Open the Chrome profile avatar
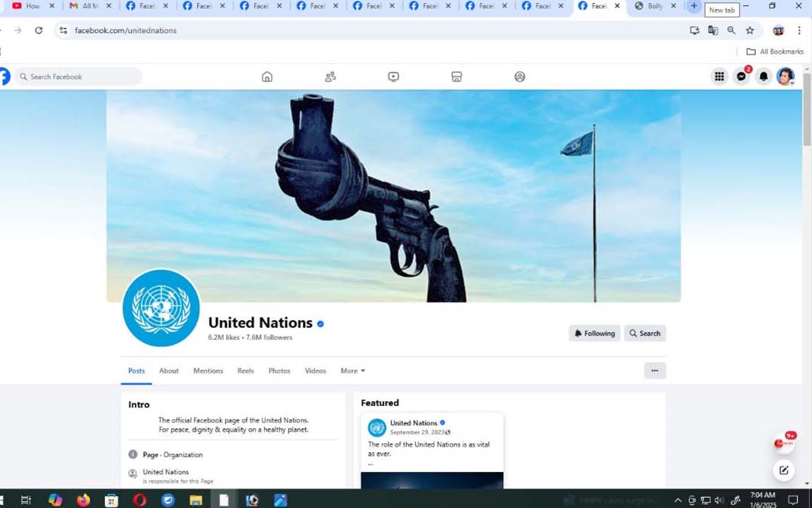812x508 pixels. pos(779,30)
